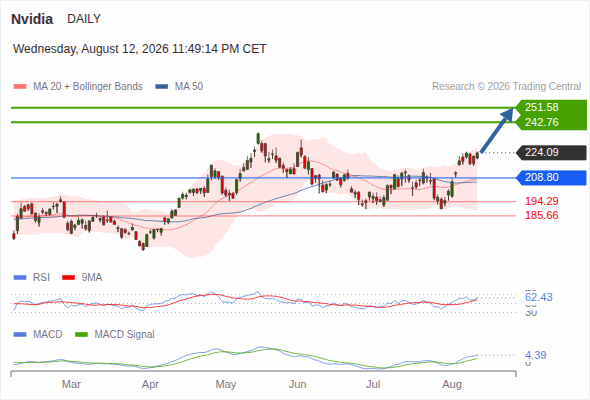590x400 pixels.
Task: Click the RSI blue legend swatch
Action: tap(20, 278)
